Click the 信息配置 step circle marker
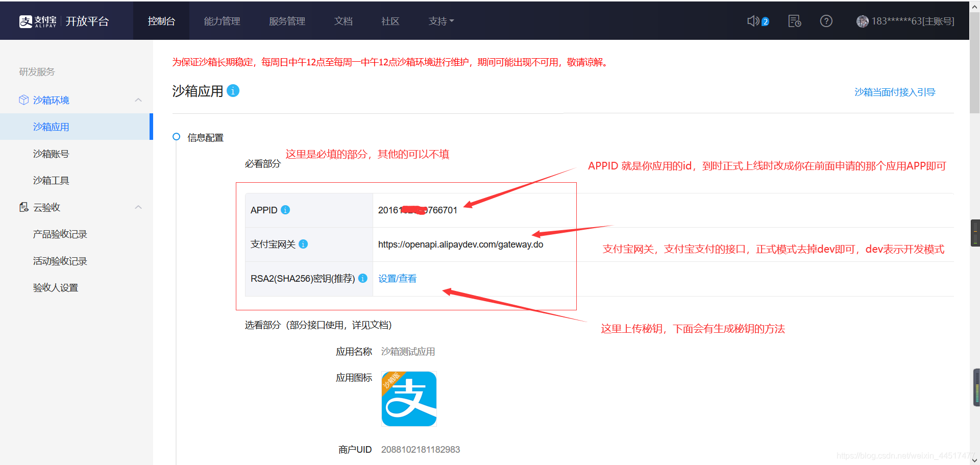This screenshot has height=465, width=980. [177, 137]
